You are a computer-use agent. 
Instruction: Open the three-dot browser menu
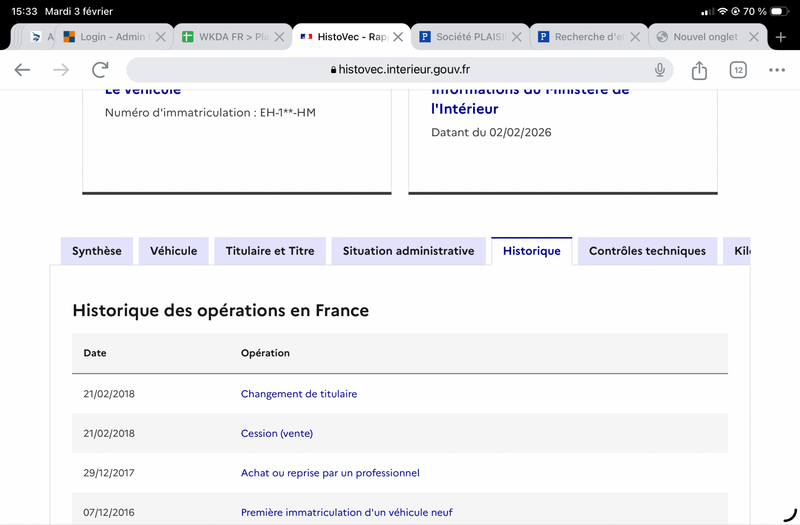pyautogui.click(x=777, y=70)
